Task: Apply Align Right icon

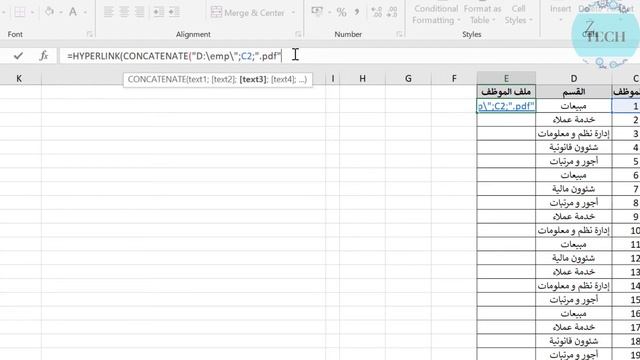Action: point(140,12)
